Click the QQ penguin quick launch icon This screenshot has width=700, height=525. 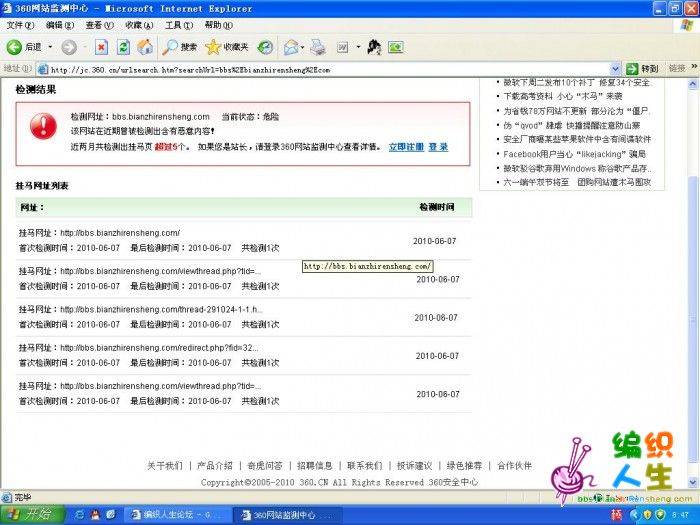95,515
